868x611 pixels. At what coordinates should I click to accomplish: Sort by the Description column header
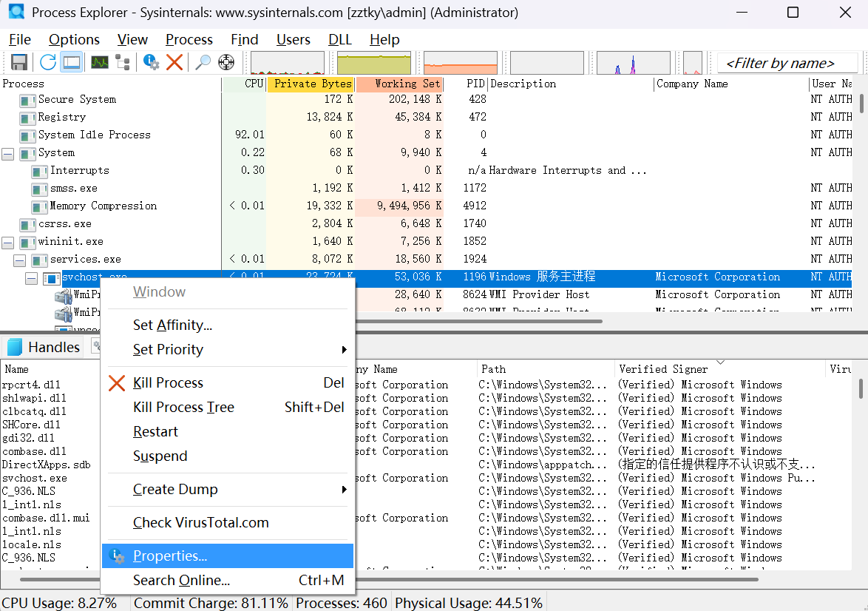[x=571, y=84]
